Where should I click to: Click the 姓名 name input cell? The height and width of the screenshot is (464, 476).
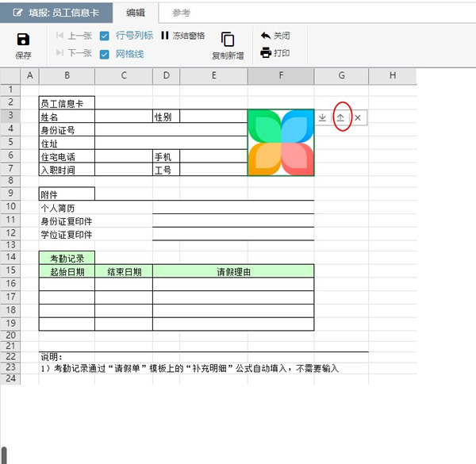click(123, 117)
